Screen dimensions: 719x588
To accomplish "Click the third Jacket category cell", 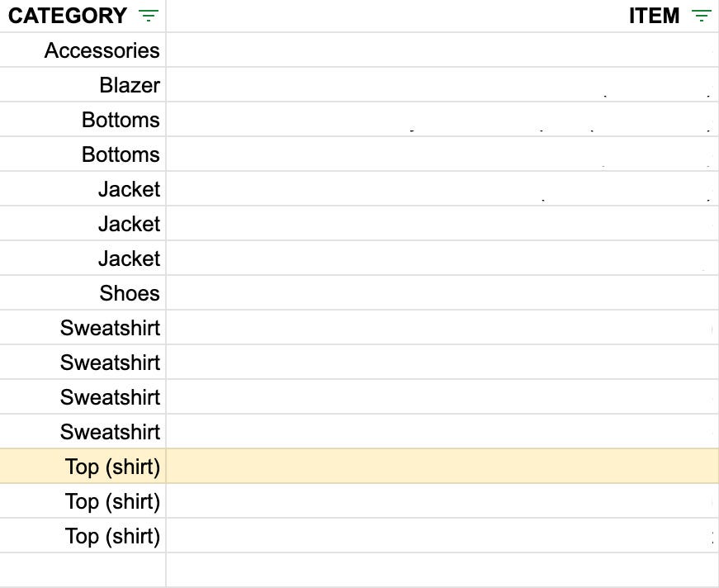I will point(83,258).
